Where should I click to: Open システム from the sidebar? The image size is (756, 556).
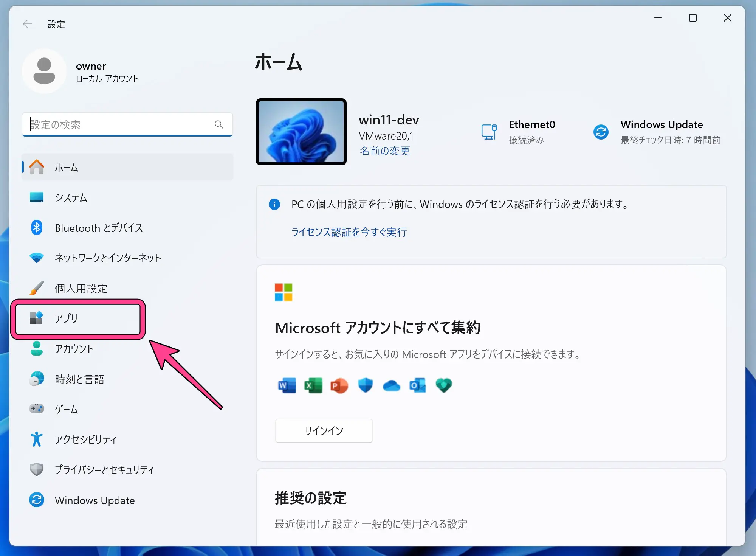(71, 197)
